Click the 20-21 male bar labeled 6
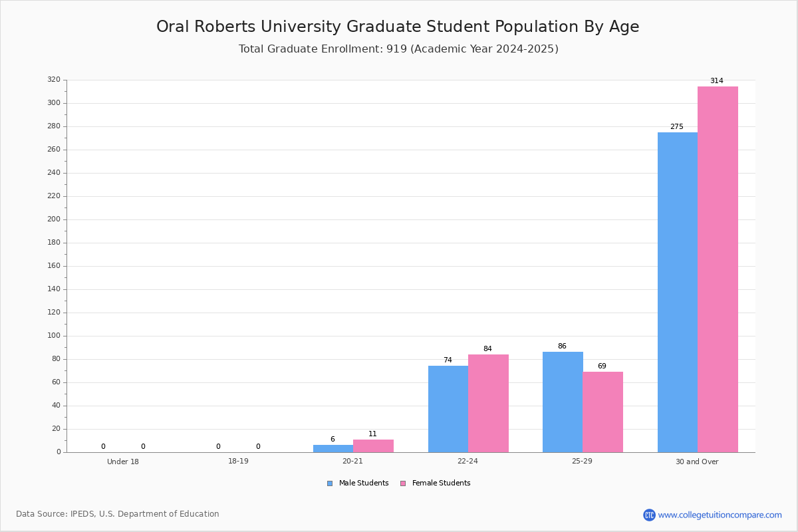The height and width of the screenshot is (532, 798). pos(333,449)
